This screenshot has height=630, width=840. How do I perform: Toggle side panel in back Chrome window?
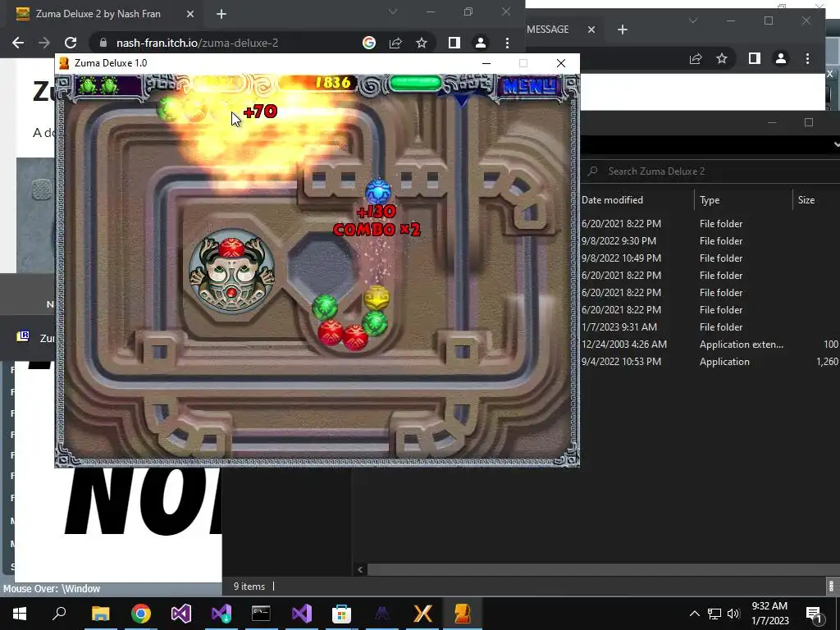755,58
